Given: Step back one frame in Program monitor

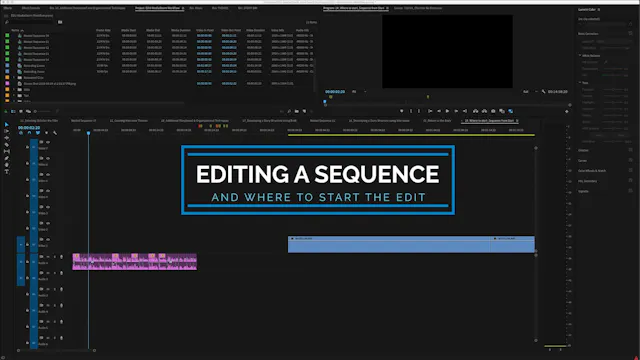Looking at the screenshot, I should pos(439,111).
